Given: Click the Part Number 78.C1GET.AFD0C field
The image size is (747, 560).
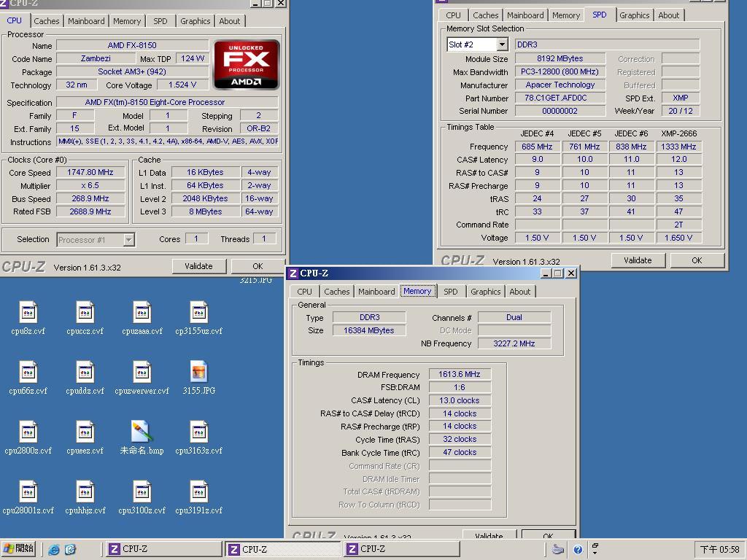Looking at the screenshot, I should 560,98.
